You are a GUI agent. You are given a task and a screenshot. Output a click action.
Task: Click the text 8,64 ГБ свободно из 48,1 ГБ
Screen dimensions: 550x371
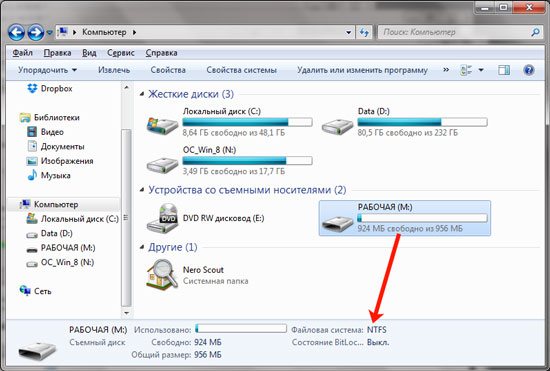(234, 133)
